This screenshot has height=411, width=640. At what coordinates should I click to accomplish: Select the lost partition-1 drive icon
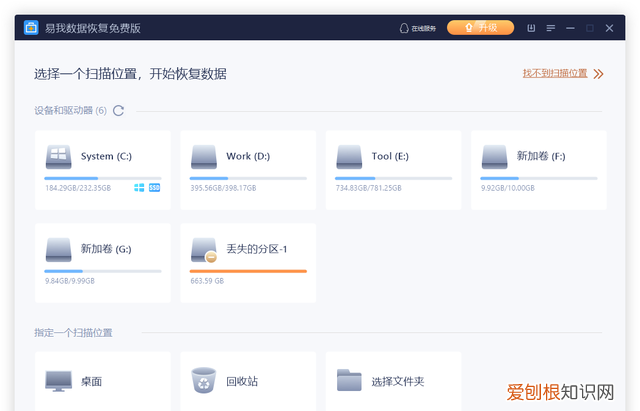tap(204, 250)
